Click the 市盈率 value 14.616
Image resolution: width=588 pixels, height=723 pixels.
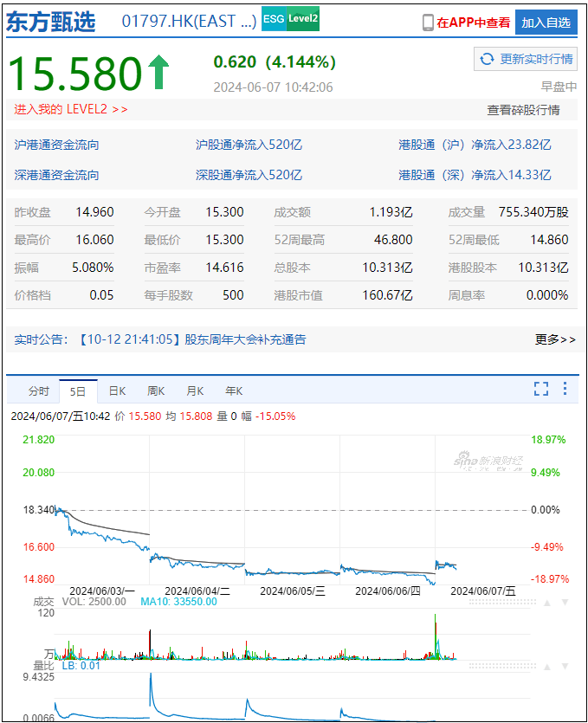pyautogui.click(x=224, y=268)
